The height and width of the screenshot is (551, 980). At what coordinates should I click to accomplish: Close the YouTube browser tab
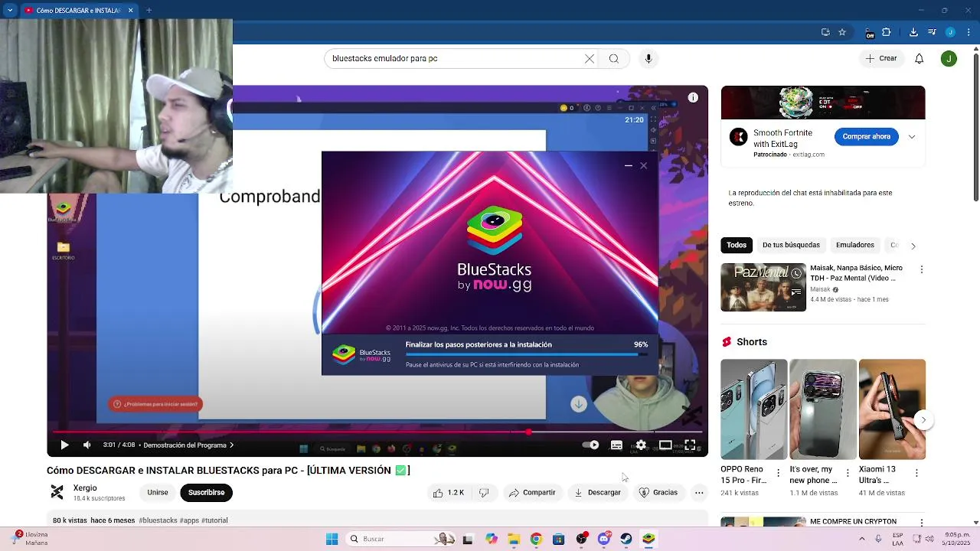click(x=130, y=10)
